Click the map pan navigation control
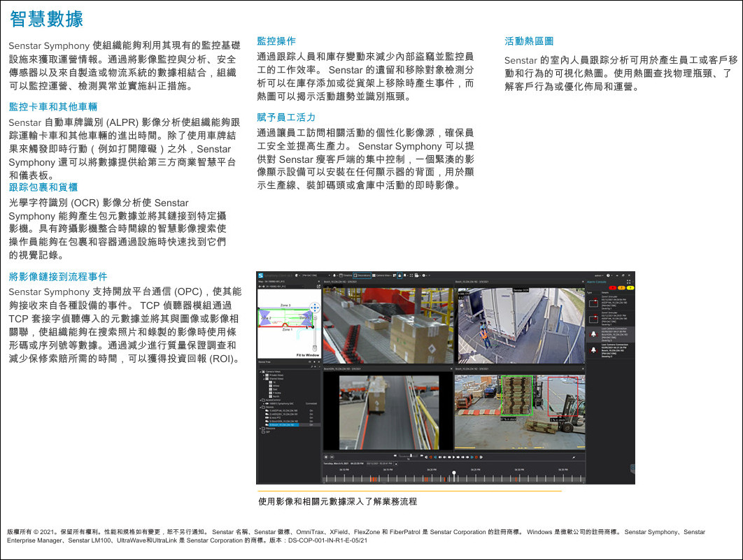This screenshot has width=743, height=560. point(314,307)
